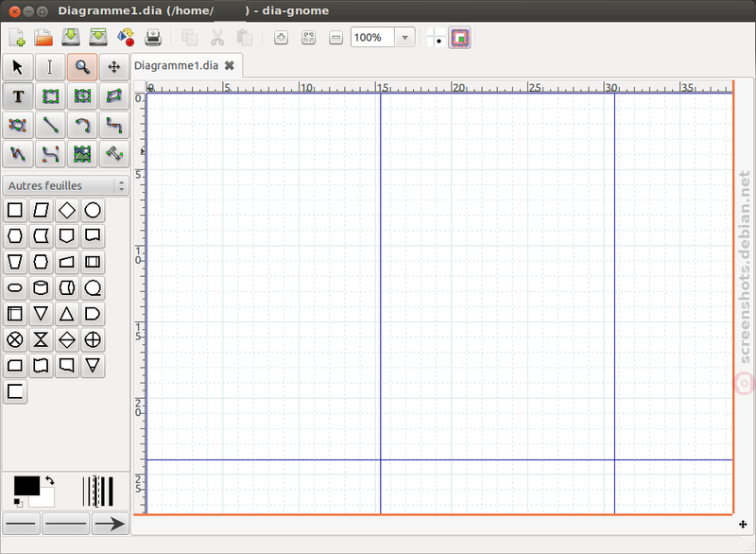Click the Copy toolbar icon
This screenshot has height=554, width=756.
click(189, 38)
